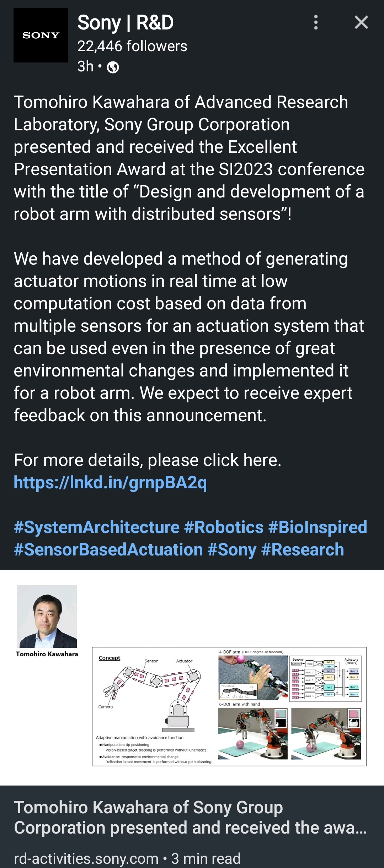
Task: Tap the sensors-actuators block diagram
Action: click(325, 679)
